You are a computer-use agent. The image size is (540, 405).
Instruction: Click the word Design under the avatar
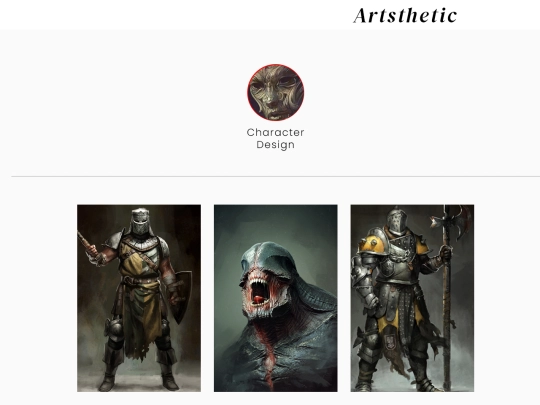pyautogui.click(x=276, y=145)
